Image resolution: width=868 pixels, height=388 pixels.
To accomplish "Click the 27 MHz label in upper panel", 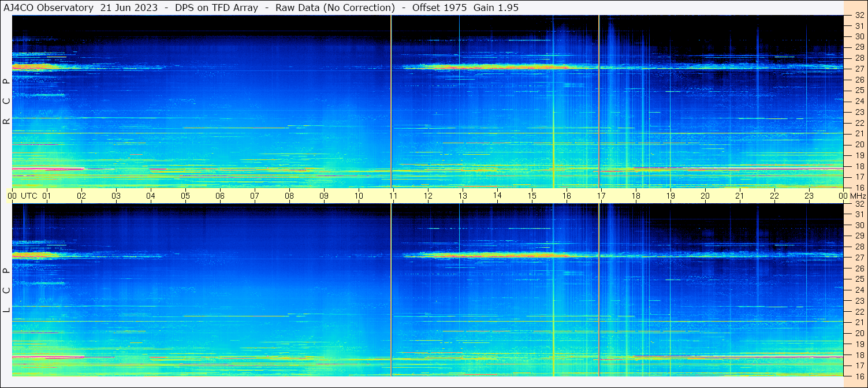I will [859, 69].
